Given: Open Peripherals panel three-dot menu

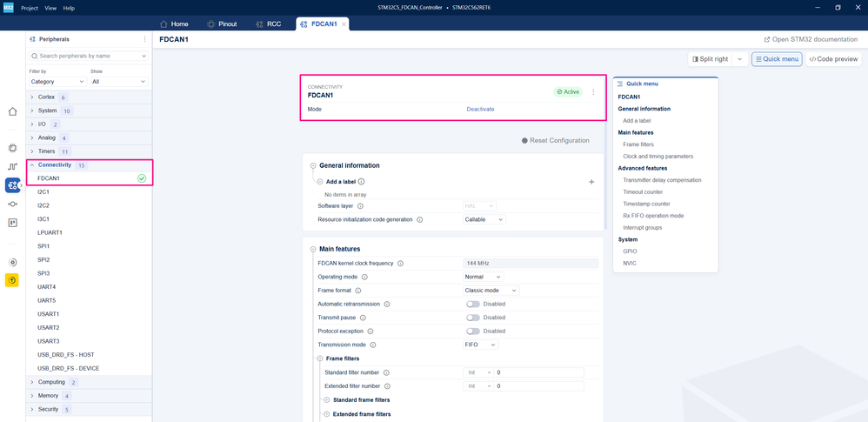Looking at the screenshot, I should point(145,39).
